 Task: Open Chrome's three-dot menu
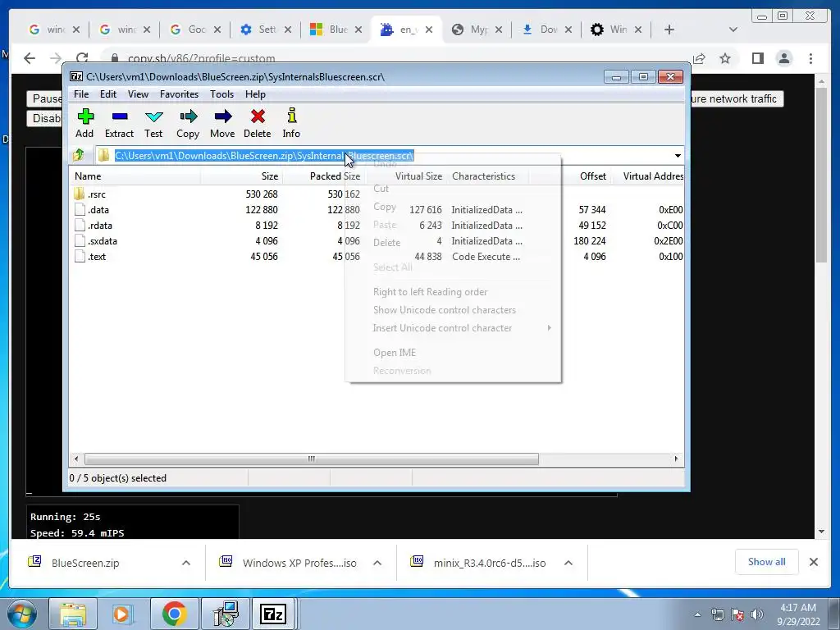810,58
